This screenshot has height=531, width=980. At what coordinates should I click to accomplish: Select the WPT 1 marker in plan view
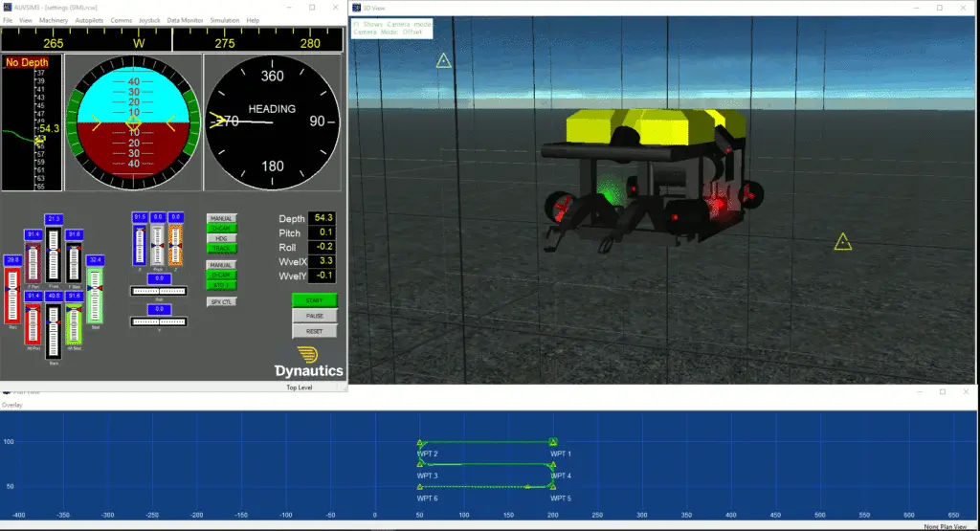pyautogui.click(x=552, y=442)
